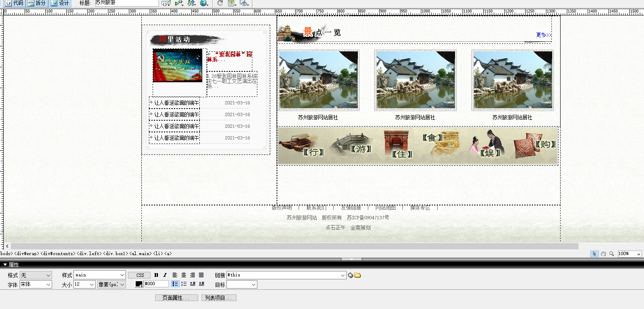This screenshot has width=644, height=309.
Task: Open the view options menu
Action: pyautogui.click(x=232, y=3)
